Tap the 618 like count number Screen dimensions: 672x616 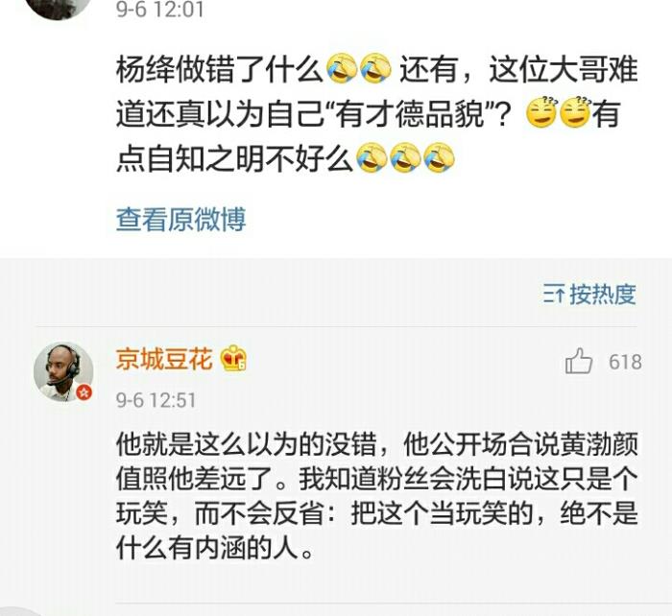(x=625, y=362)
